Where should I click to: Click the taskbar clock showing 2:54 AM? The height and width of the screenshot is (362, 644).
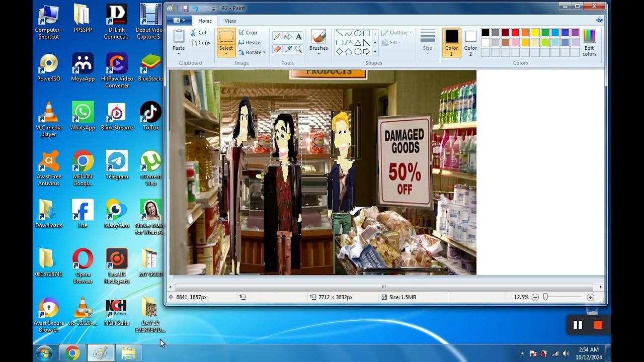[x=589, y=353]
